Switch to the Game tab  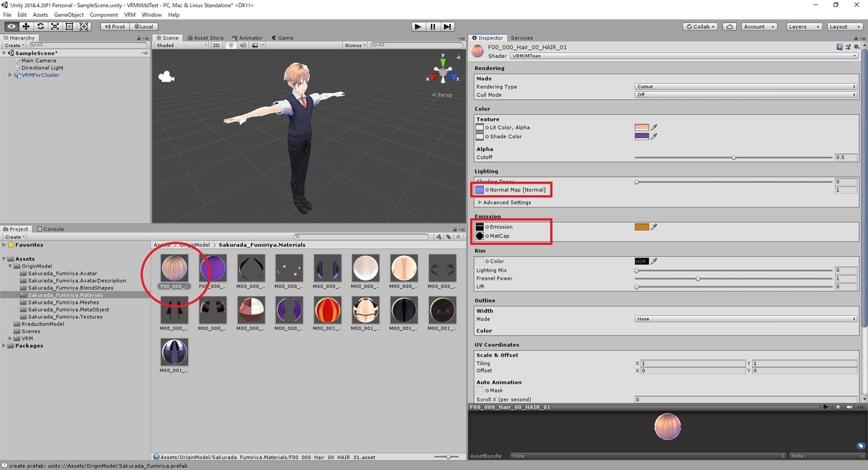tap(283, 38)
